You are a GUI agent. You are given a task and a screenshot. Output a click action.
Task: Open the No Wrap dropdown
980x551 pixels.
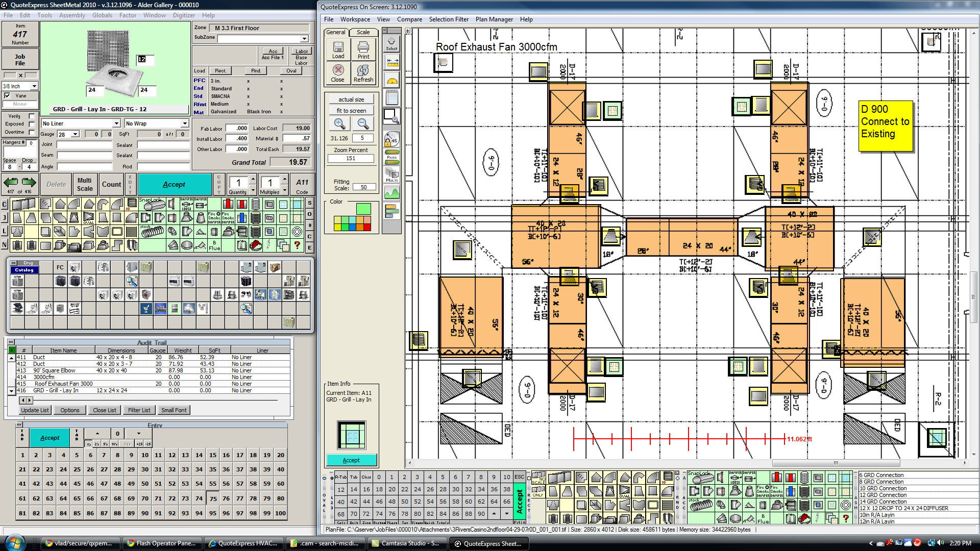click(184, 123)
